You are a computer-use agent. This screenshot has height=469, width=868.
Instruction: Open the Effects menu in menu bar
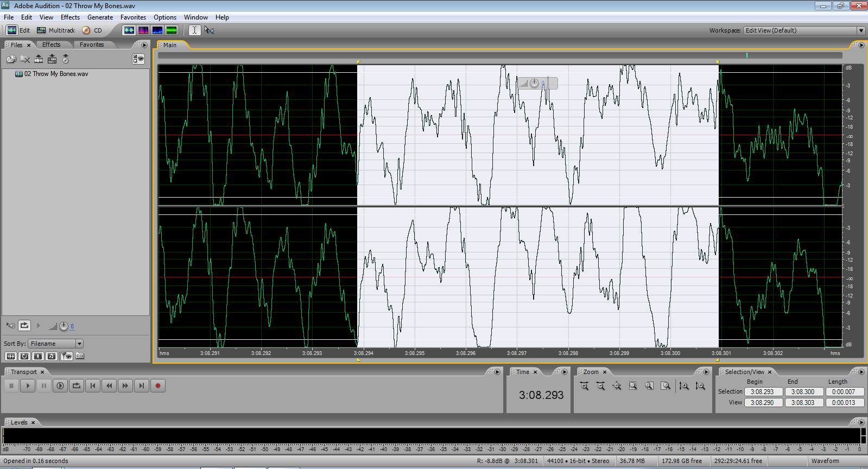point(70,17)
